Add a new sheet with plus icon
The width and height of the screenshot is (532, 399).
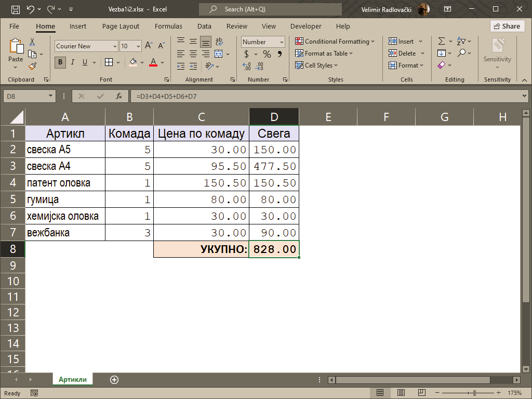click(x=114, y=380)
